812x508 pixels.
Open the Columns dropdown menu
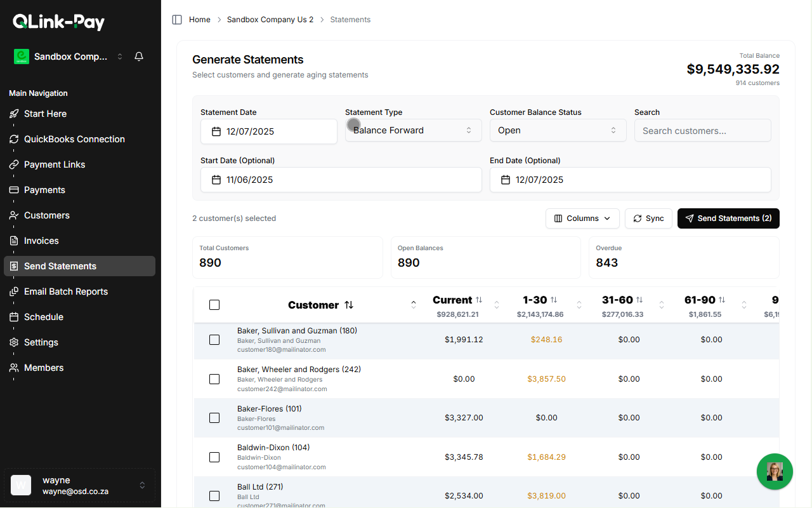(x=582, y=218)
